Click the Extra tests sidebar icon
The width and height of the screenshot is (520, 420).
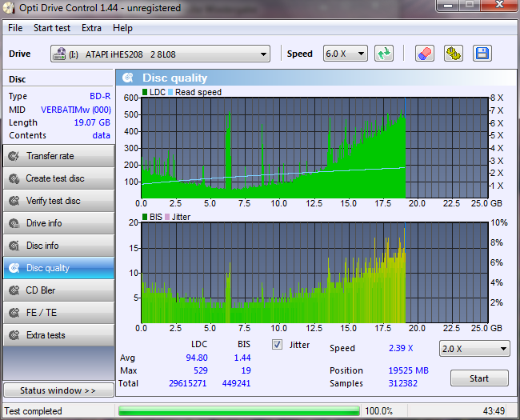[14, 335]
